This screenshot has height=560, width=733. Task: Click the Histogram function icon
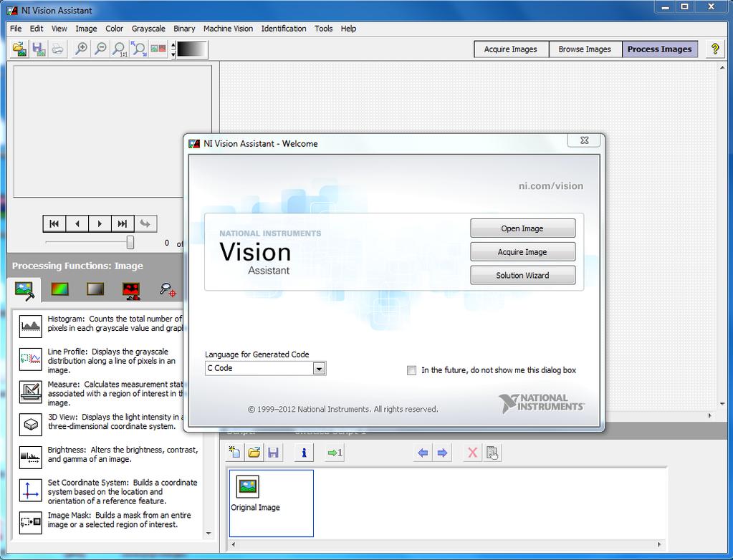pos(31,326)
